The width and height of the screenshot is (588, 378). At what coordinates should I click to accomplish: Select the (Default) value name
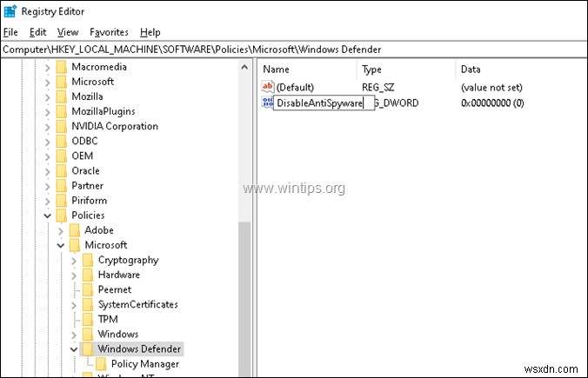295,88
